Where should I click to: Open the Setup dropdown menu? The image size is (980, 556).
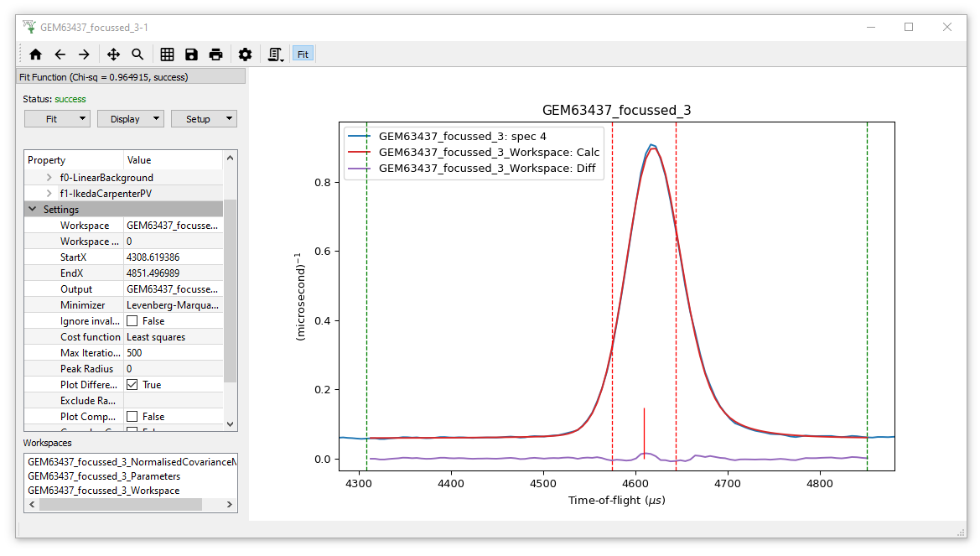pyautogui.click(x=204, y=119)
